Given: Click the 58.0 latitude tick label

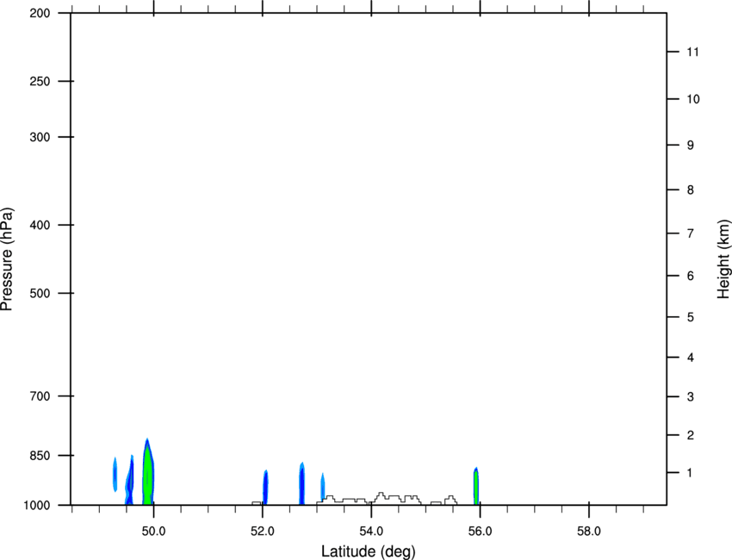Looking at the screenshot, I should [589, 532].
